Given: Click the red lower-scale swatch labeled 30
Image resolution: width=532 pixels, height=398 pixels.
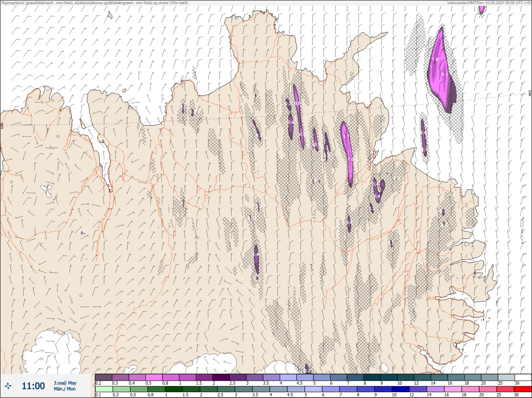Looking at the screenshot, I should [523, 389].
